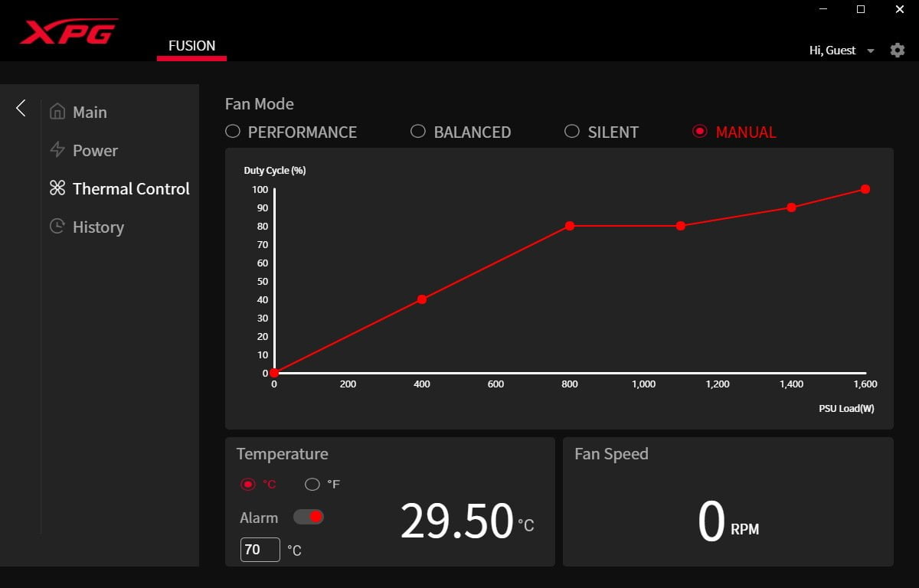Click the fan curve point at 0 W
Screen dimensions: 919x588
274,373
